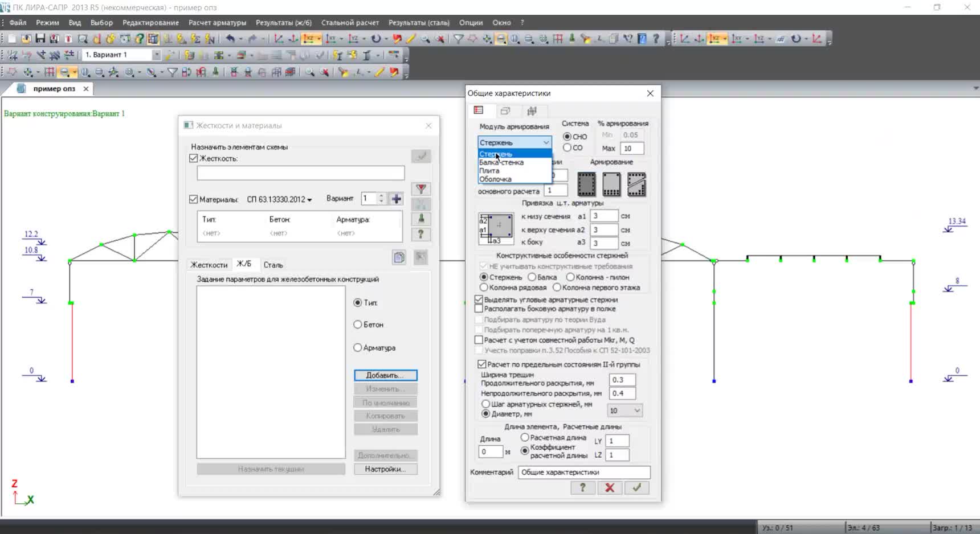The height and width of the screenshot is (534, 980).
Task: Click the red funnel filter icon in Жесткости dialog
Action: coord(421,189)
